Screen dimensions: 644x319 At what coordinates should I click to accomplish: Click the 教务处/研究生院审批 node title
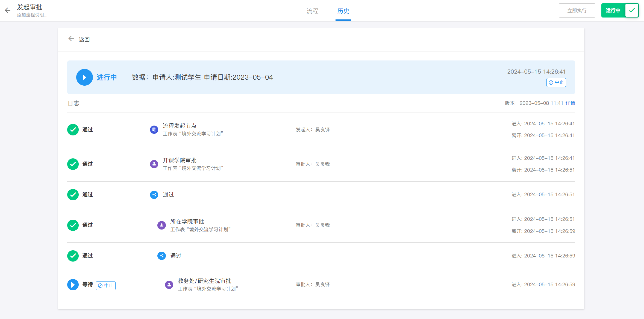click(204, 281)
